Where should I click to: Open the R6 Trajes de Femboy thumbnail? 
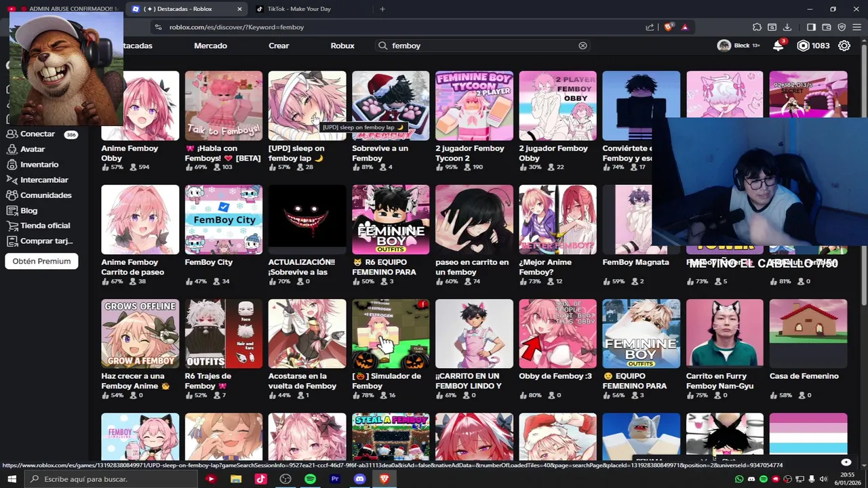coord(224,333)
